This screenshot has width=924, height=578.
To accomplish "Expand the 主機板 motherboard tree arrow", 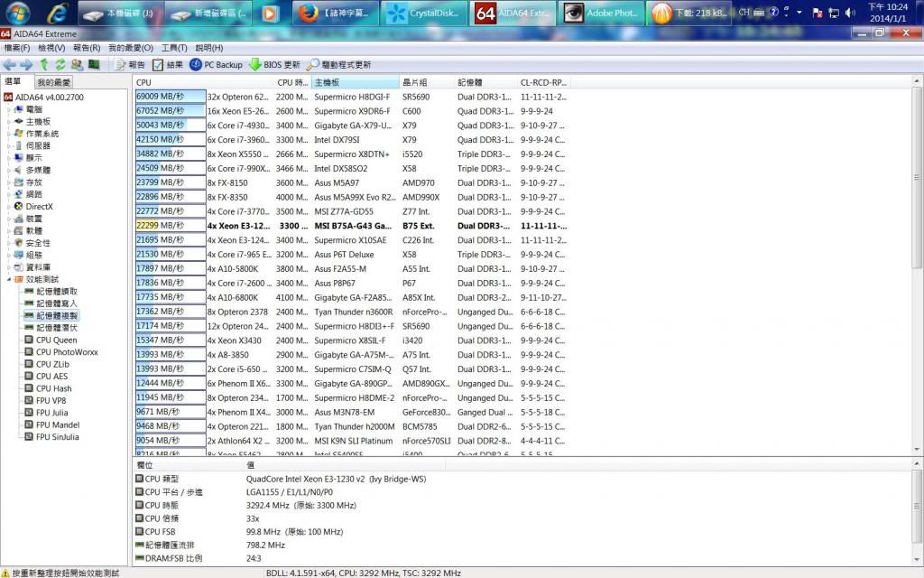I will pos(8,122).
